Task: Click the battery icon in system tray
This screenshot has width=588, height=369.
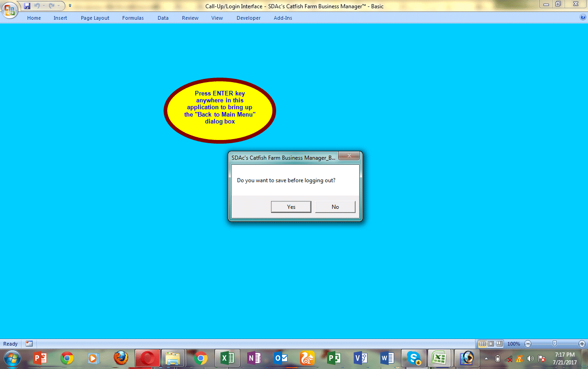Action: tap(498, 358)
